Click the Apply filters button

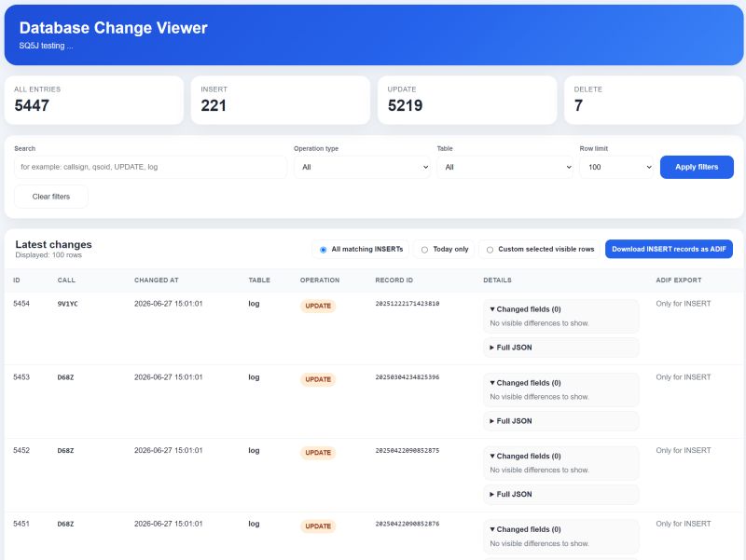pyautogui.click(x=697, y=167)
